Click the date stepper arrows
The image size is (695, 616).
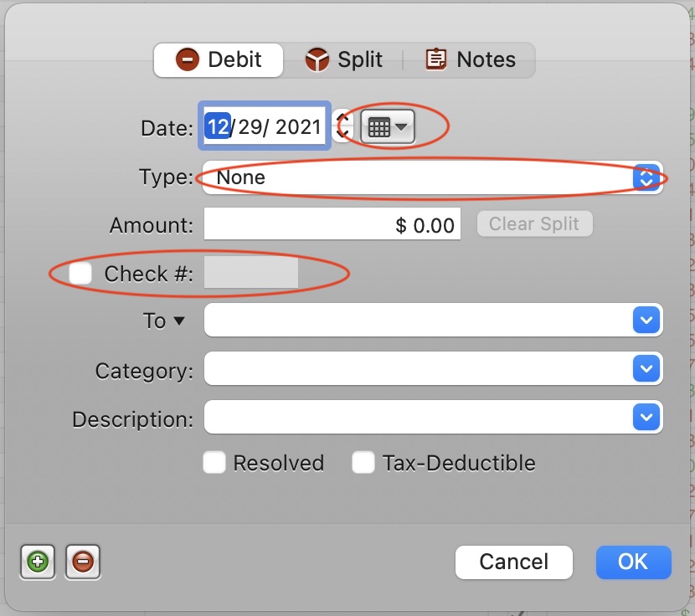coord(342,126)
